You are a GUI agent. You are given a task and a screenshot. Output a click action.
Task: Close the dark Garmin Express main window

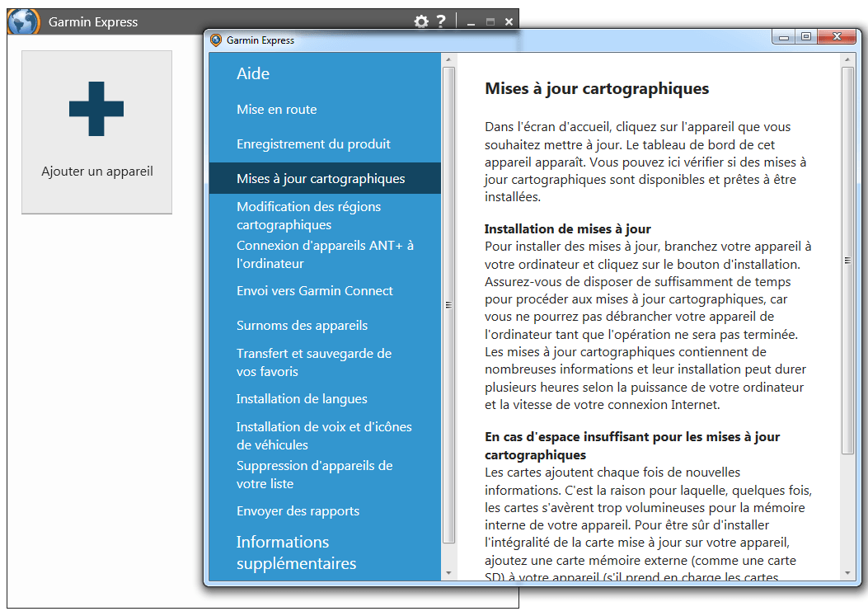(x=509, y=22)
